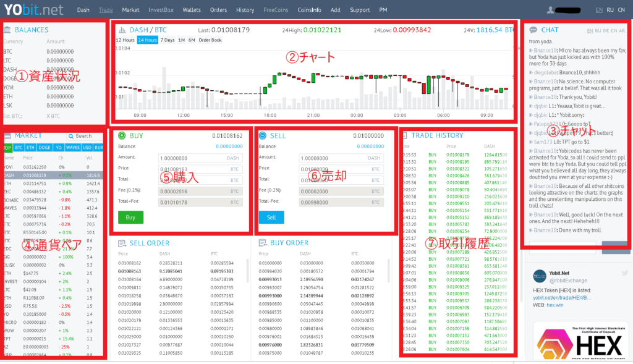
Task: Open the Support page
Action: coord(360,10)
